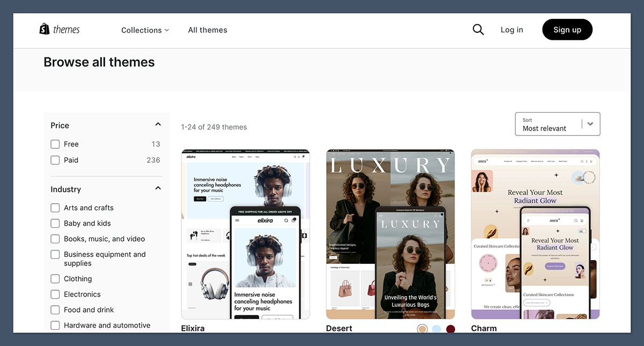
Task: Check the Food and drink filter
Action: 55,309
